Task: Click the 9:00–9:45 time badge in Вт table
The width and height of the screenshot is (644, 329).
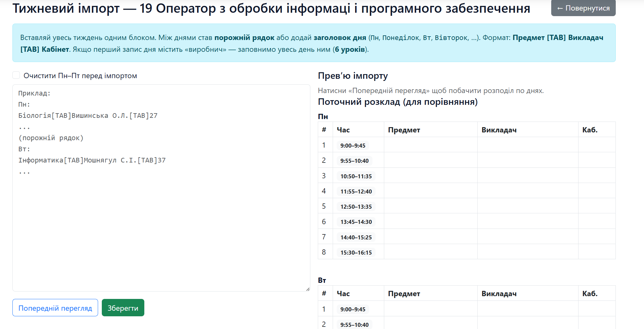Action: click(353, 309)
